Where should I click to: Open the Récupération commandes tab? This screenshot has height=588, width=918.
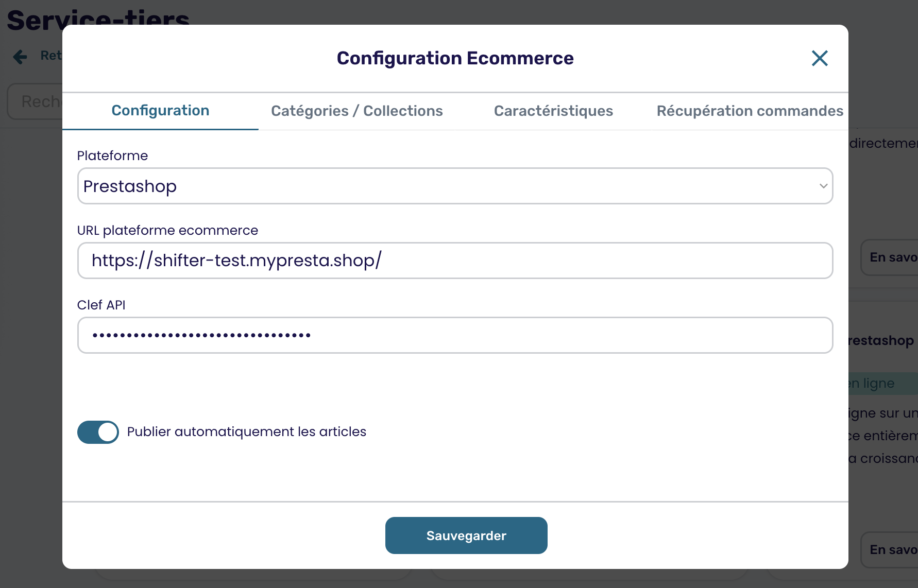[750, 111]
